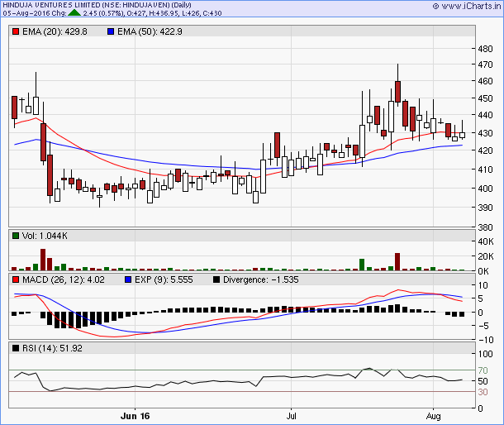Click the 380 price axis label
The width and height of the screenshot is (504, 425).
(x=485, y=227)
